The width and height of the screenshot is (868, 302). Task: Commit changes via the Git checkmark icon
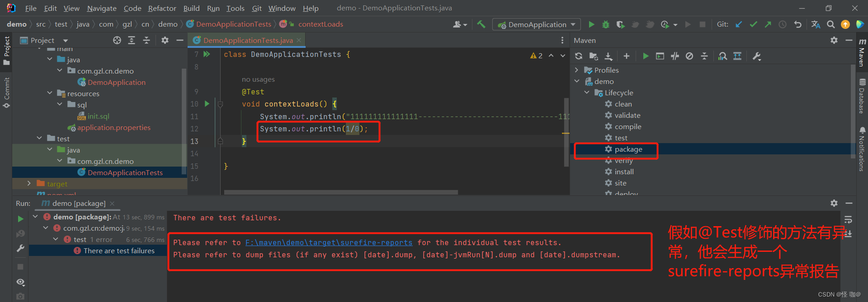(x=753, y=24)
